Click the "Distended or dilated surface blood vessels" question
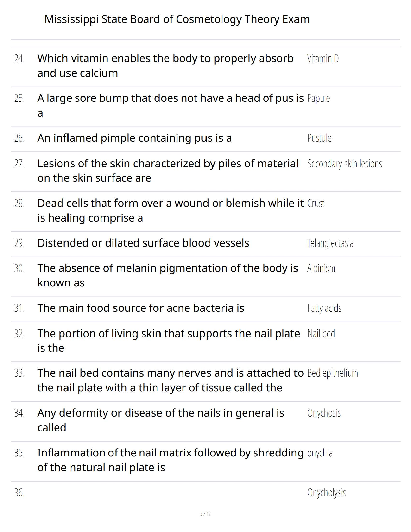 pos(143,243)
